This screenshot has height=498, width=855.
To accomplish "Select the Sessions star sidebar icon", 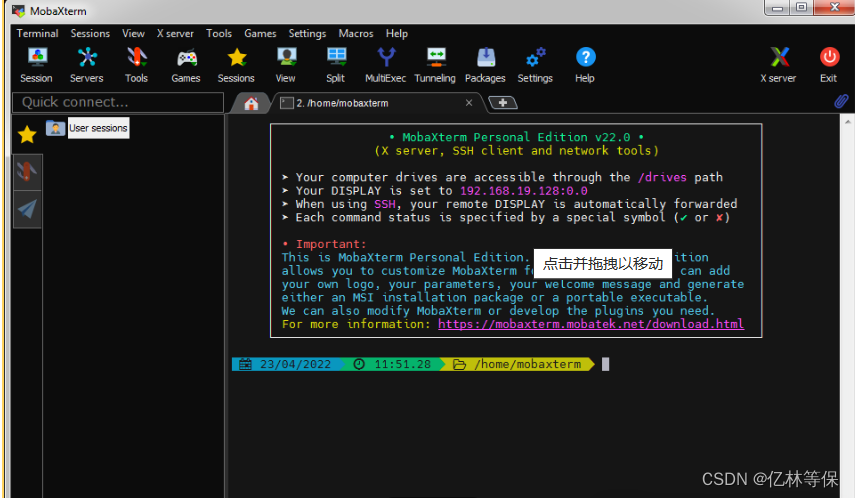I will [27, 134].
